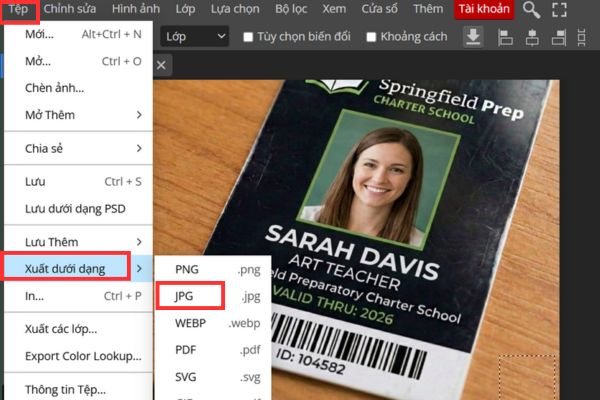600x400 pixels.
Task: Export as JPG format
Action: pyautogui.click(x=213, y=296)
